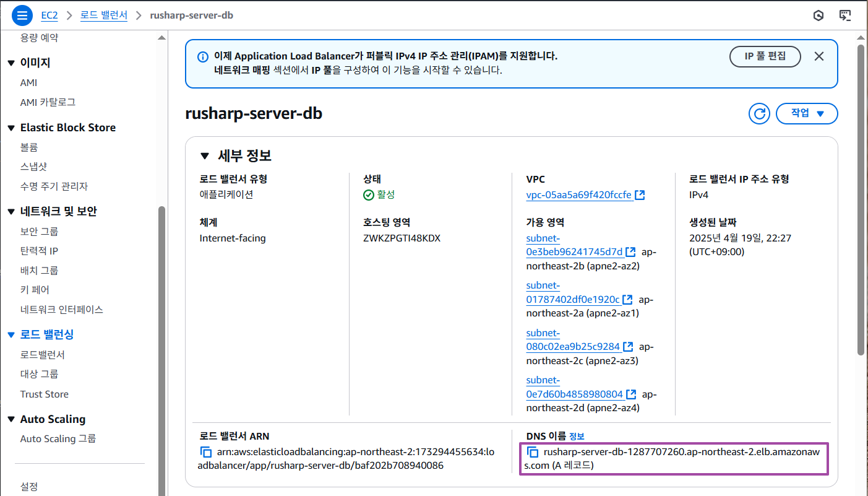Open 설정 in sidebar
The width and height of the screenshot is (868, 496).
29,487
